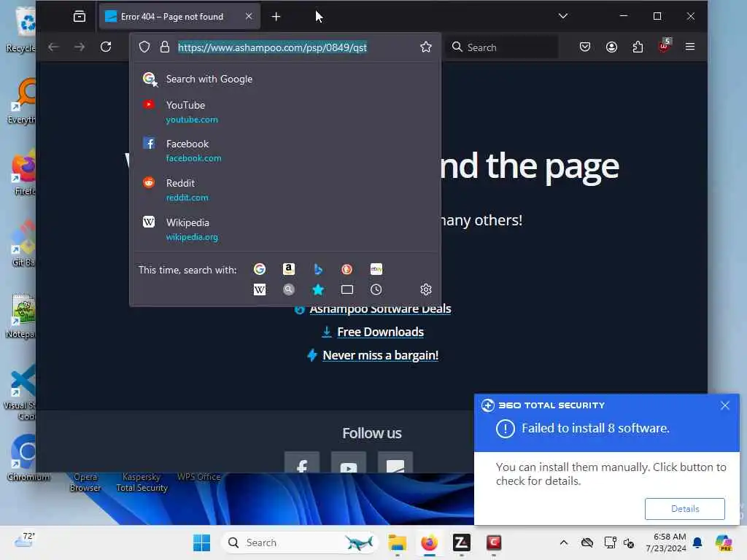Screen dimensions: 747x560
Task: Search this time with eBay icon
Action: pos(376,269)
